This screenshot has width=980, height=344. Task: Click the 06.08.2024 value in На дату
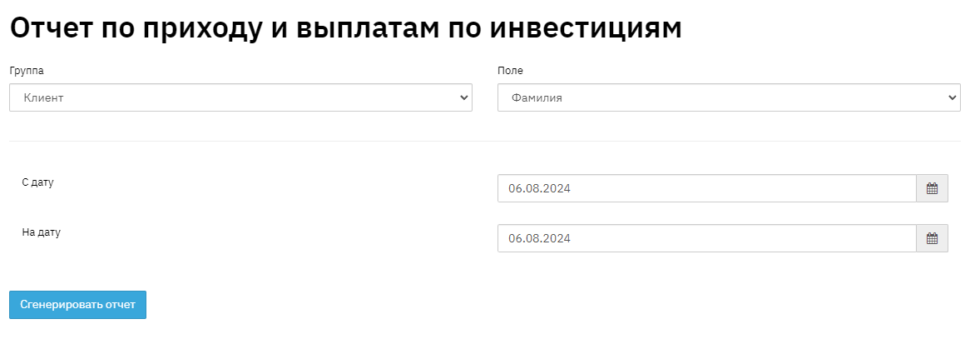coord(540,238)
